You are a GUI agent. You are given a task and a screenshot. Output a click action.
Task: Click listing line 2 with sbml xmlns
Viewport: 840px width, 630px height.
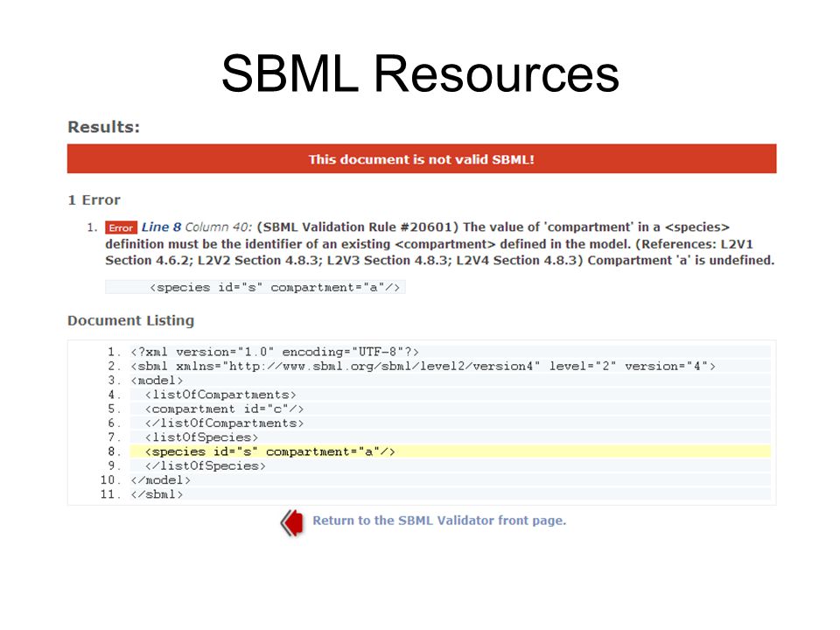(x=450, y=367)
